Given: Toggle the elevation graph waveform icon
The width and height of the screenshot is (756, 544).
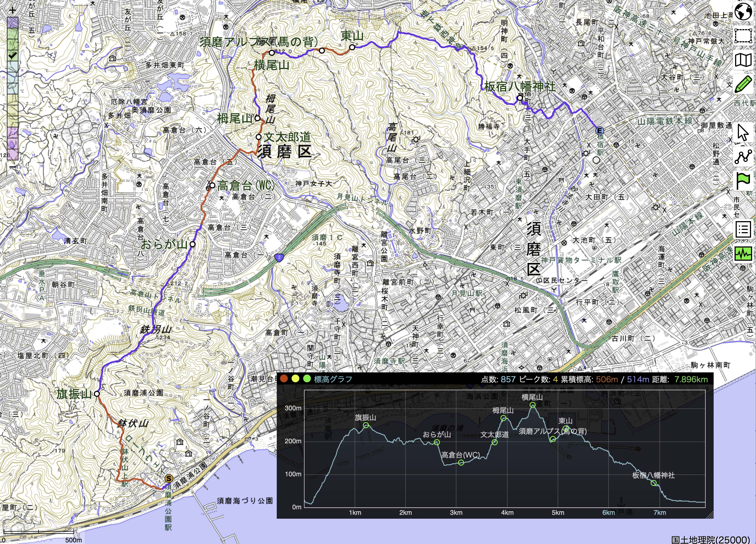Looking at the screenshot, I should [x=743, y=254].
